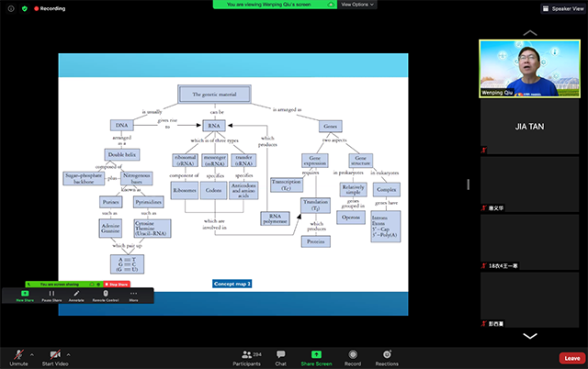The image size is (588, 369).
Task: Click the Record icon
Action: (352, 356)
